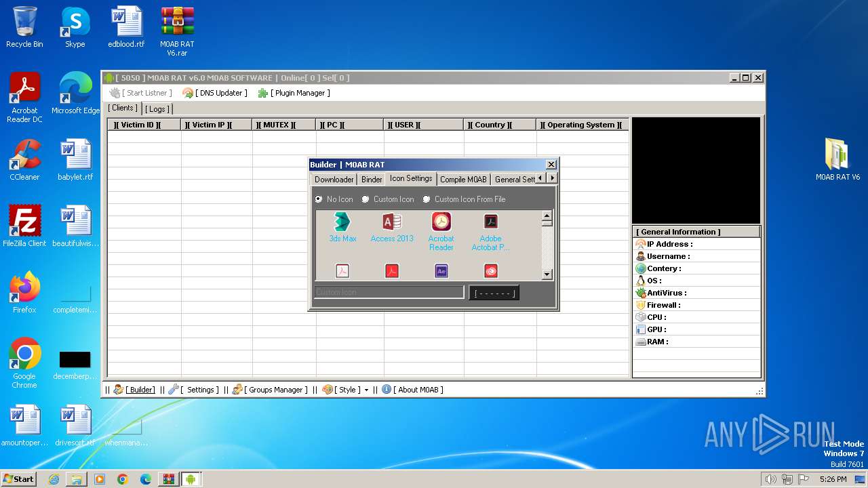Open the About M0AB dialog

click(x=413, y=390)
